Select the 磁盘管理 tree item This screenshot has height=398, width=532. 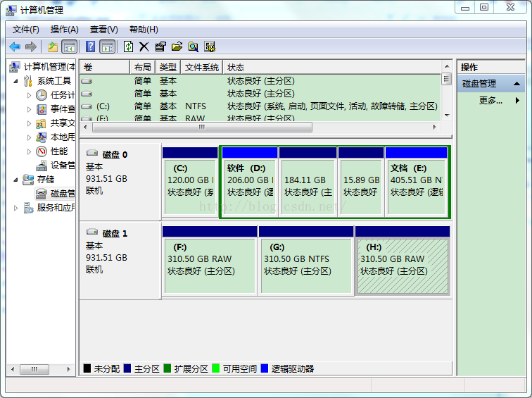pos(55,194)
